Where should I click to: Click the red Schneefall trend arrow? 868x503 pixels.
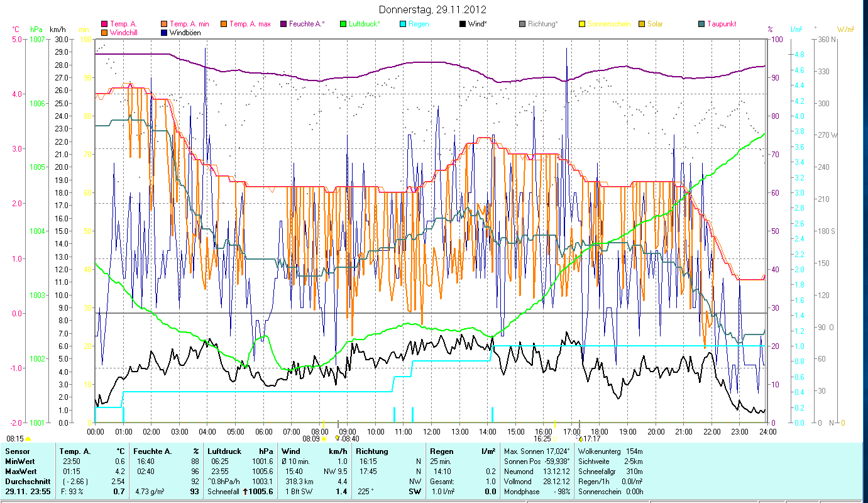click(246, 491)
